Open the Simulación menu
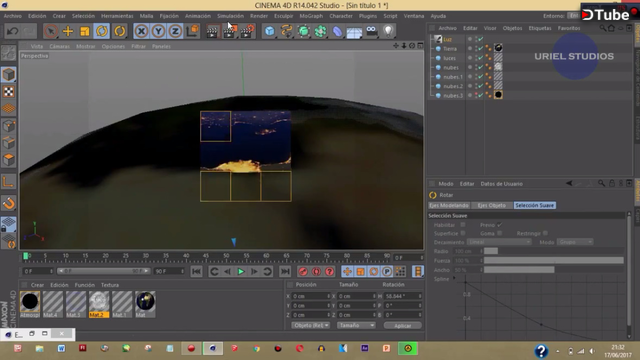The image size is (640, 360). pos(230,16)
